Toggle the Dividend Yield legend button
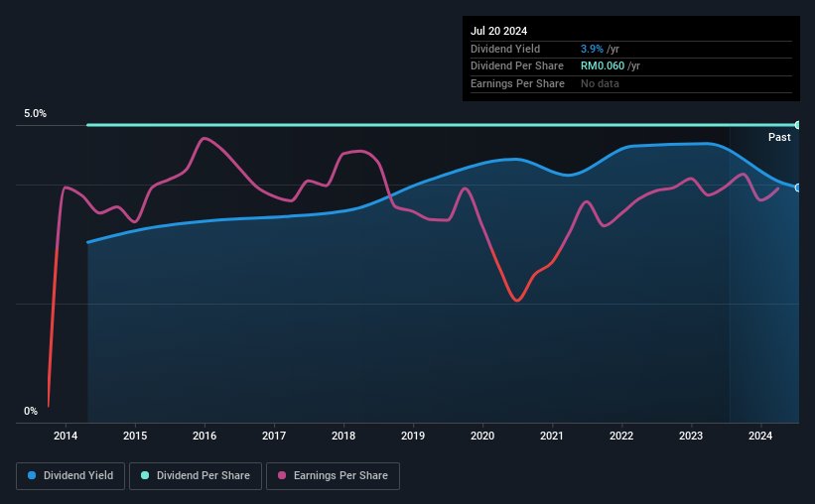 click(x=70, y=476)
